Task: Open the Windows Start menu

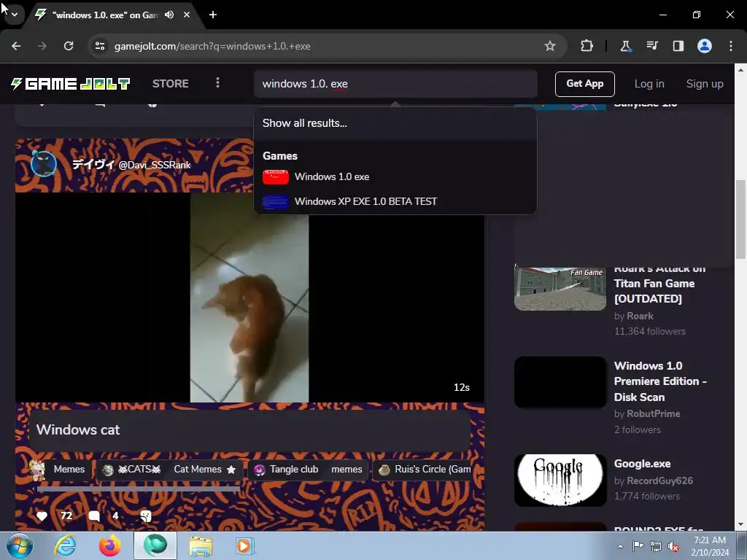Action: [20, 545]
